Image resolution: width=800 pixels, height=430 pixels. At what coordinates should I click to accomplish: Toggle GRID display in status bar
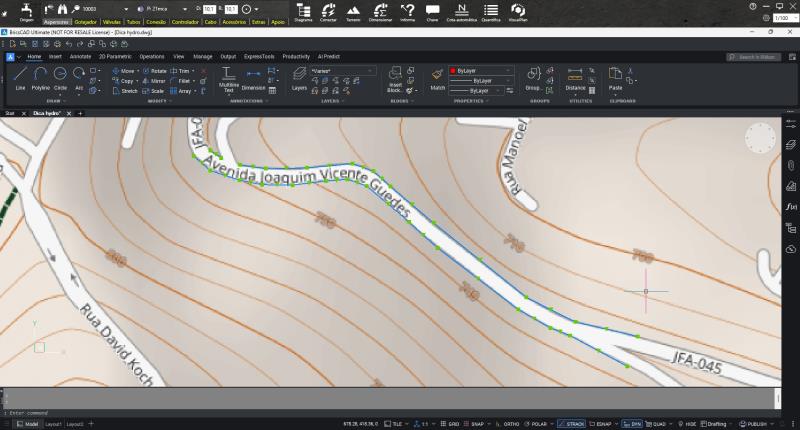point(453,424)
